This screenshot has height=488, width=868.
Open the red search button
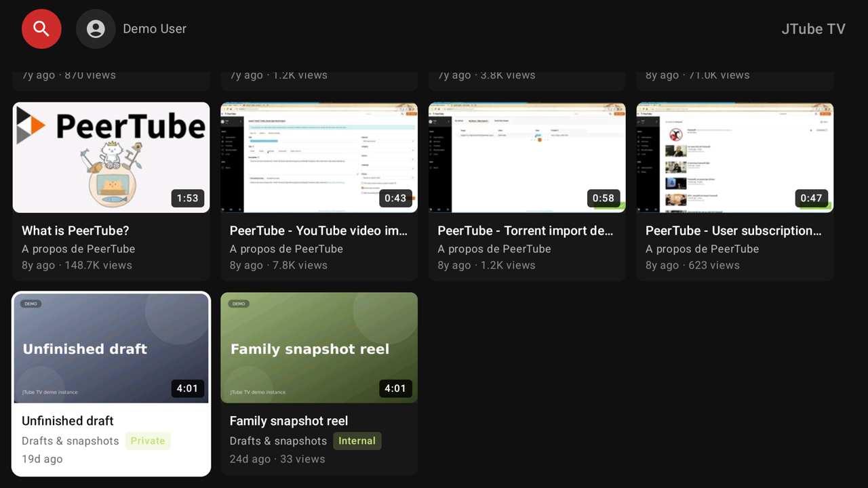pos(41,28)
